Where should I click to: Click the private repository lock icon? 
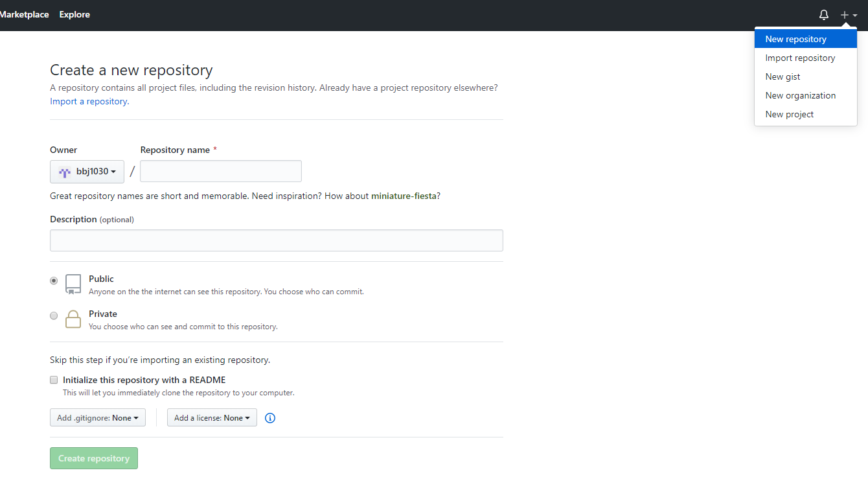(x=73, y=319)
